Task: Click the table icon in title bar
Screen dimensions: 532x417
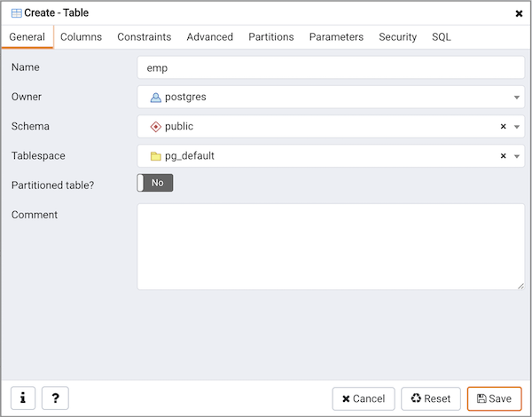Action: [x=16, y=13]
